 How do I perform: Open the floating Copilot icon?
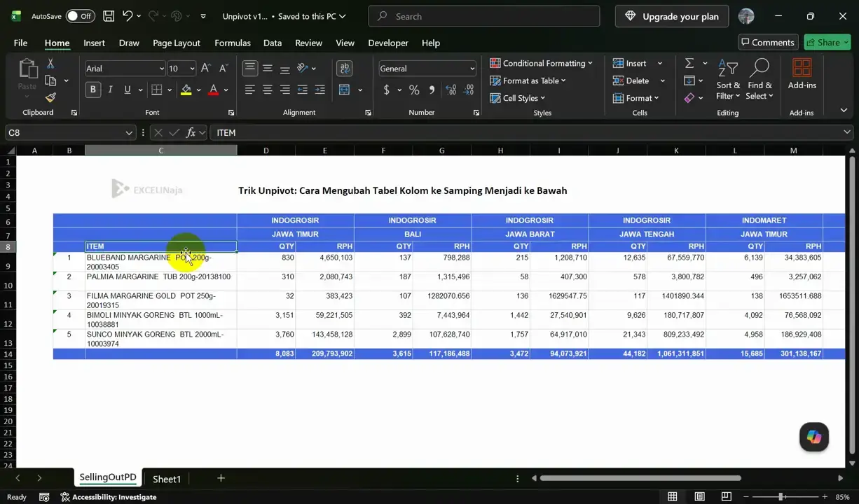(814, 437)
